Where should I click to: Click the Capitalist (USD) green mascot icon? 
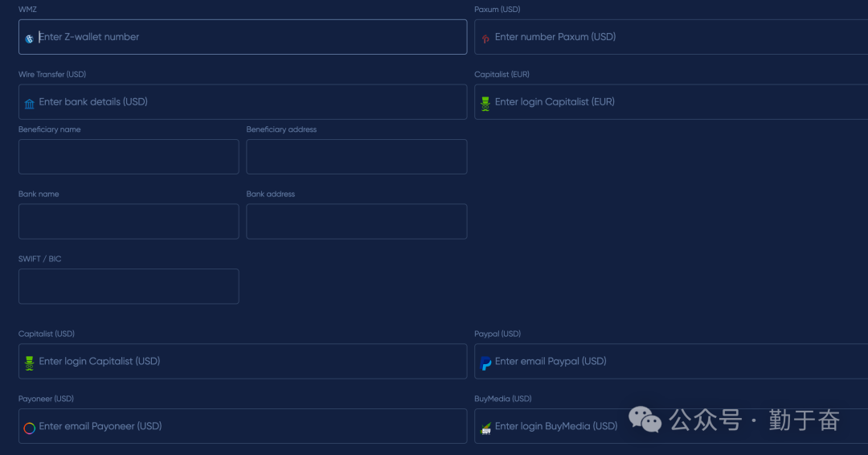point(30,363)
